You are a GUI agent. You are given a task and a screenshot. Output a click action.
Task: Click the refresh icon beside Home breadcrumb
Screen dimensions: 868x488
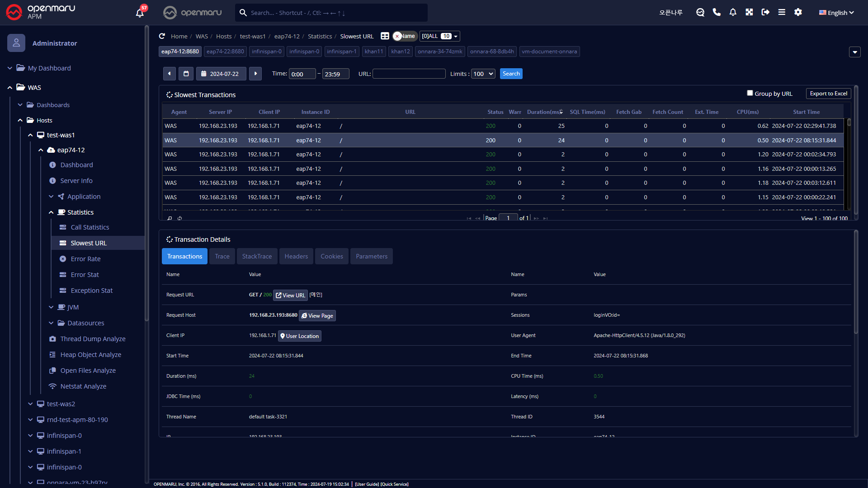pyautogui.click(x=162, y=36)
